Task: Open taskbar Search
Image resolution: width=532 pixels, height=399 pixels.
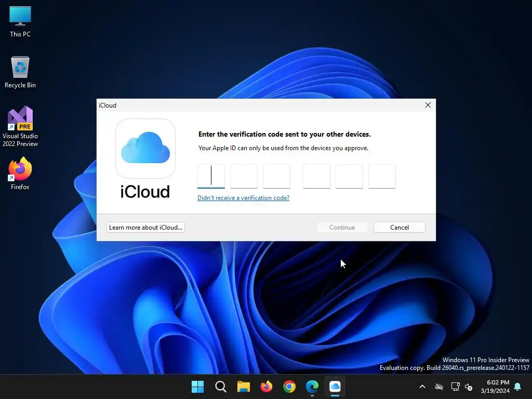Action: coord(220,387)
